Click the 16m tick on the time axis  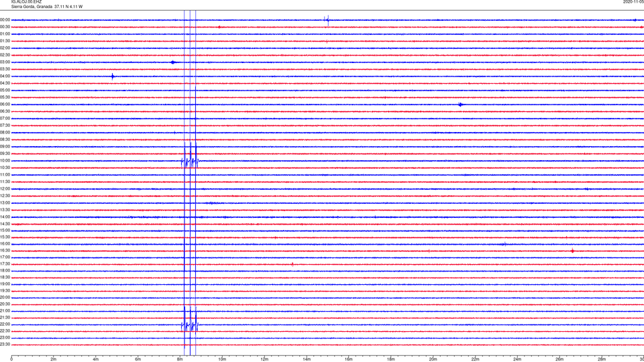coord(349,359)
